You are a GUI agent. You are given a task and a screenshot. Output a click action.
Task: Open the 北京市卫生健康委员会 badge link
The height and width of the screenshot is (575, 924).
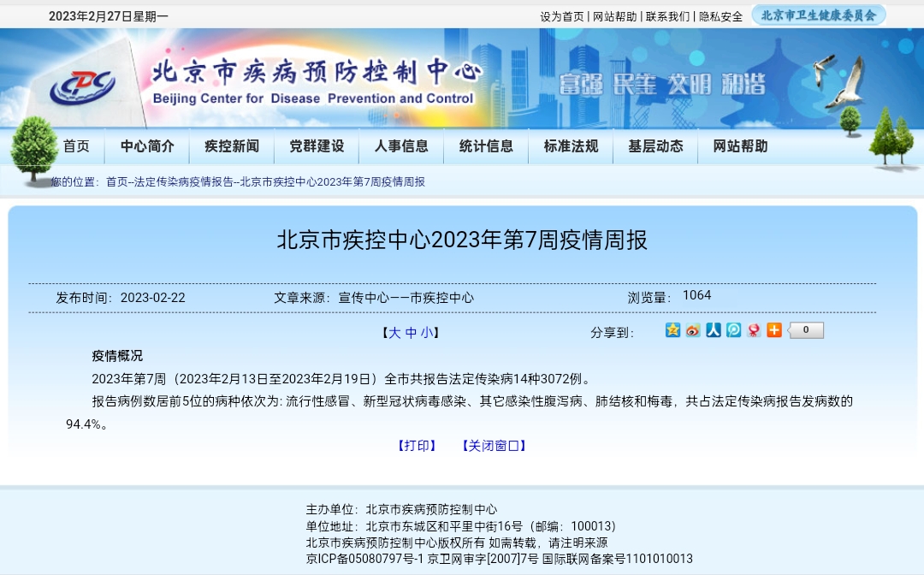[819, 15]
